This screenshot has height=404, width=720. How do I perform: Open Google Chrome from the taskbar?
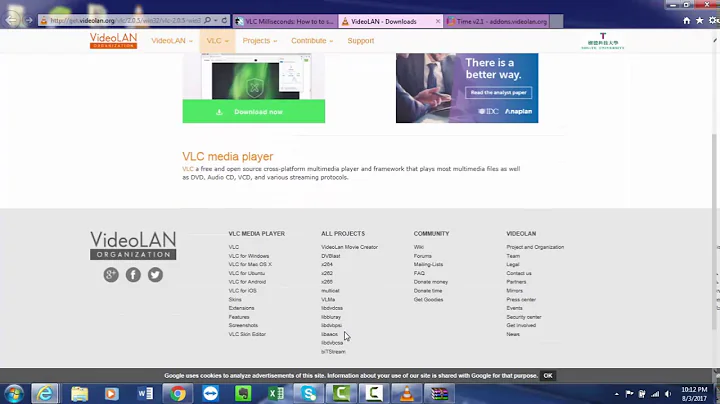tap(178, 393)
